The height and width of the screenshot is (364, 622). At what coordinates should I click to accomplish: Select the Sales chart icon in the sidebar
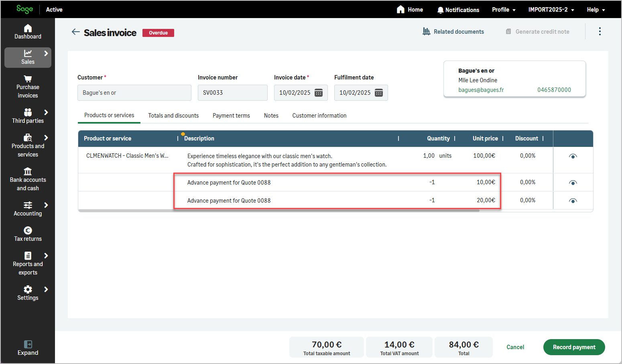coord(28,53)
